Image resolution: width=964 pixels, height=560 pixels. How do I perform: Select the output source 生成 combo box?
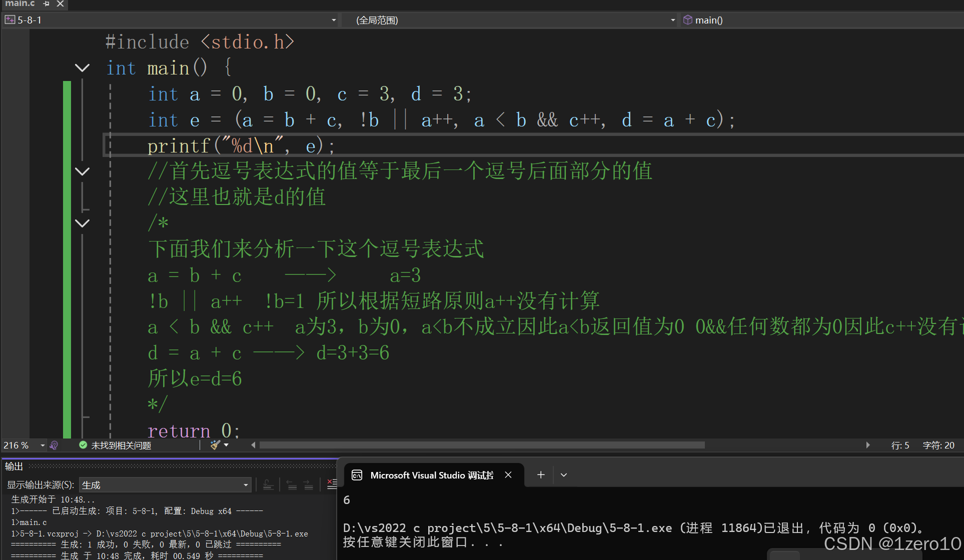point(165,485)
